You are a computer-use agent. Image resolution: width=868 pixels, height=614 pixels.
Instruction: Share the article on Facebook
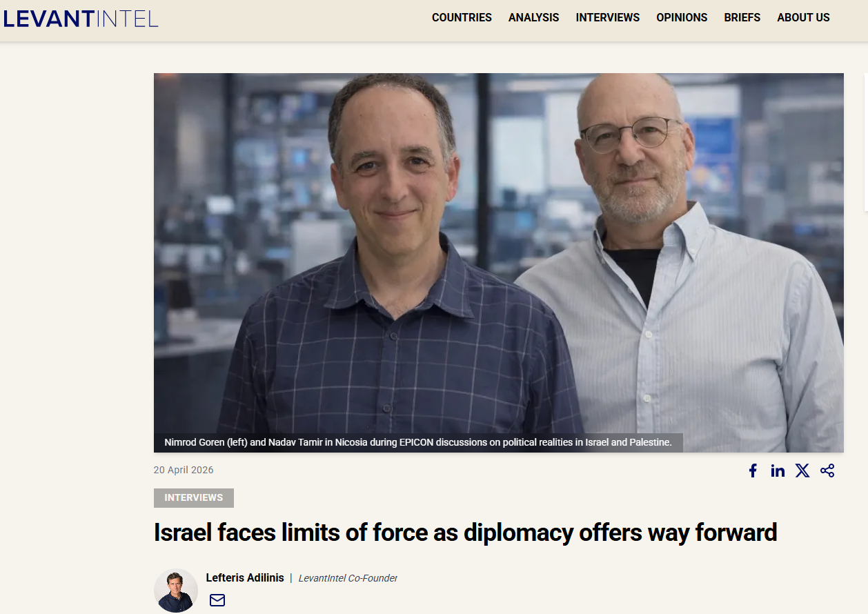pyautogui.click(x=753, y=471)
